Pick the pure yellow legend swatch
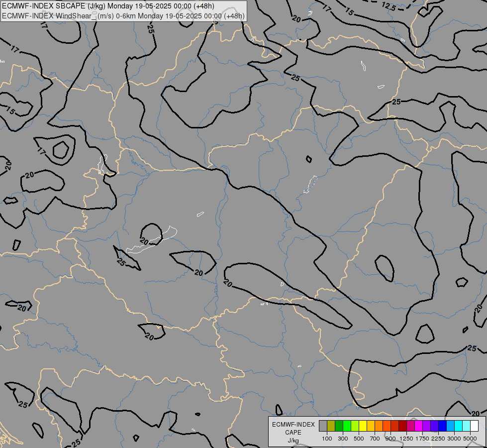The image size is (487, 448). pyautogui.click(x=363, y=426)
